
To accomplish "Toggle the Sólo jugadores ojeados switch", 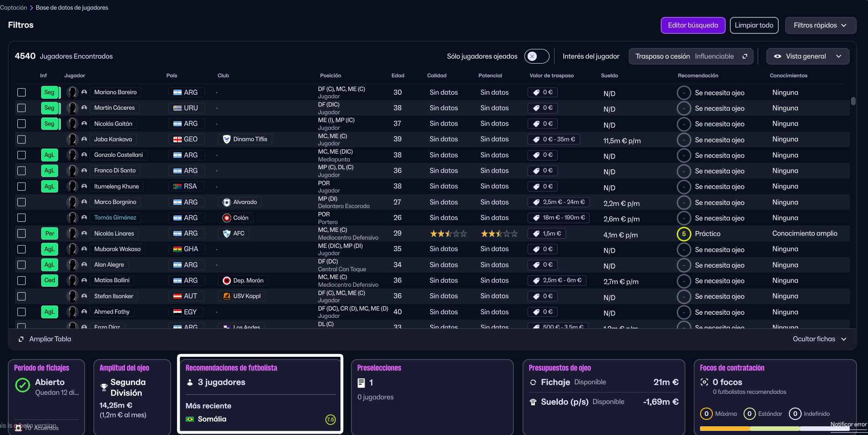I will [536, 56].
